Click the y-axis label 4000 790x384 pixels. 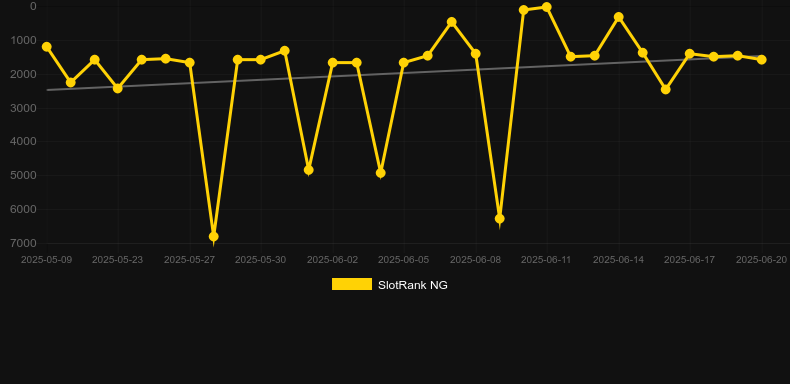point(23,142)
